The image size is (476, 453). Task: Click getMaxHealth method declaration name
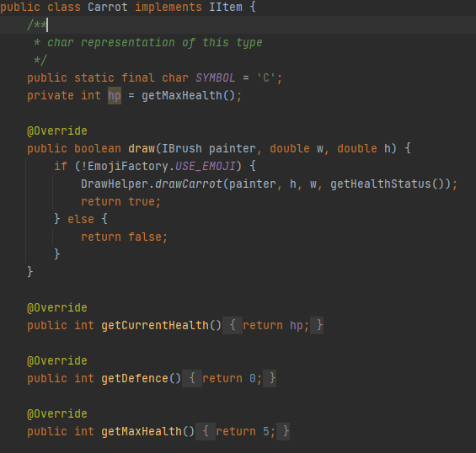(x=142, y=432)
